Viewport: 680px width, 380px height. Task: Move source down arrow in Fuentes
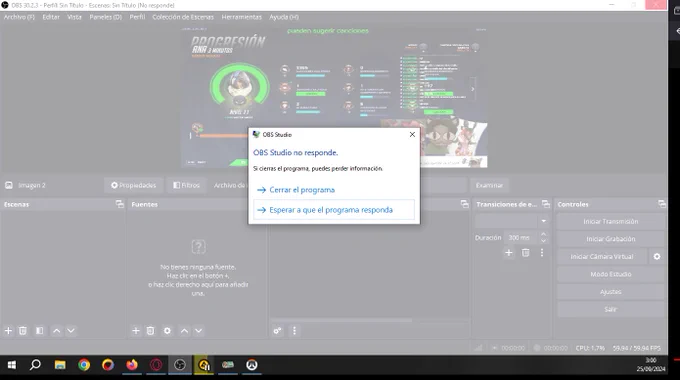[x=199, y=331]
